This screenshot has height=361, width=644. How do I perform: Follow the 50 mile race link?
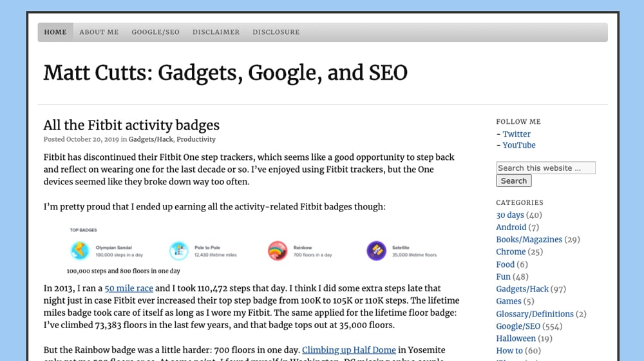coord(129,288)
